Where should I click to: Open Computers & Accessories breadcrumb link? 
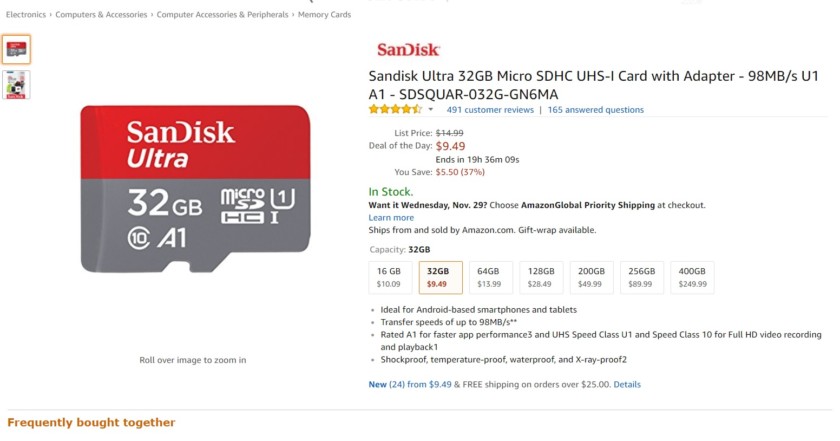click(101, 14)
